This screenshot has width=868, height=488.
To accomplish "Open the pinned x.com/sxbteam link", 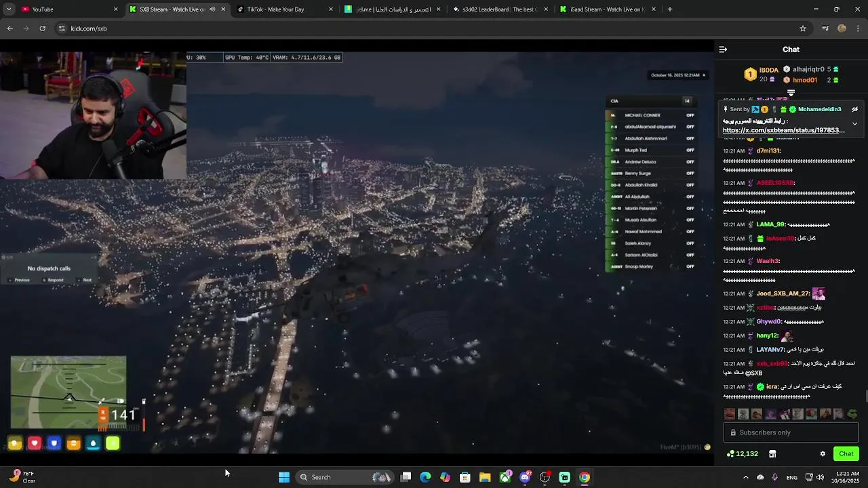I will 783,130.
